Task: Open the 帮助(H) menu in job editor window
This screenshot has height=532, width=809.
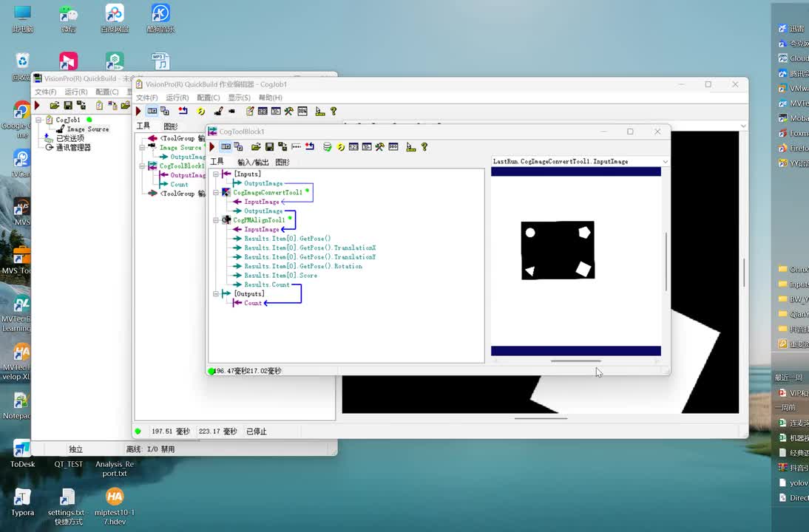Action: (271, 98)
